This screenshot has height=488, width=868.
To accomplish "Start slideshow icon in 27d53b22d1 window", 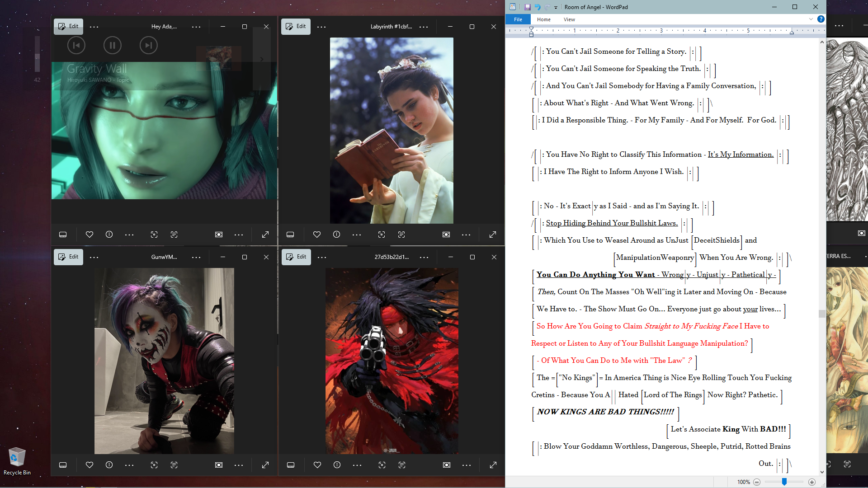I will [x=447, y=465].
